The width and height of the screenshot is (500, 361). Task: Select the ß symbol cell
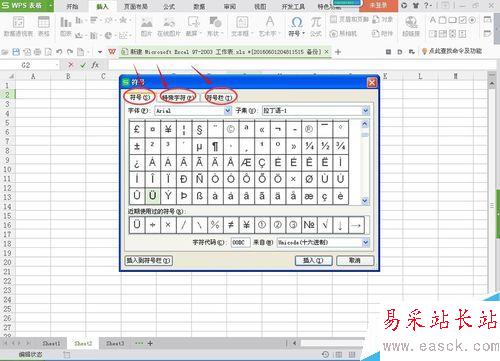click(x=199, y=196)
